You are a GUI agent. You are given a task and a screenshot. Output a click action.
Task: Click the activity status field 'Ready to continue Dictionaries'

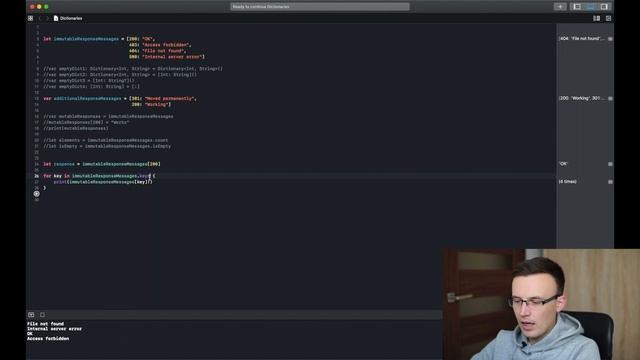coord(320,7)
